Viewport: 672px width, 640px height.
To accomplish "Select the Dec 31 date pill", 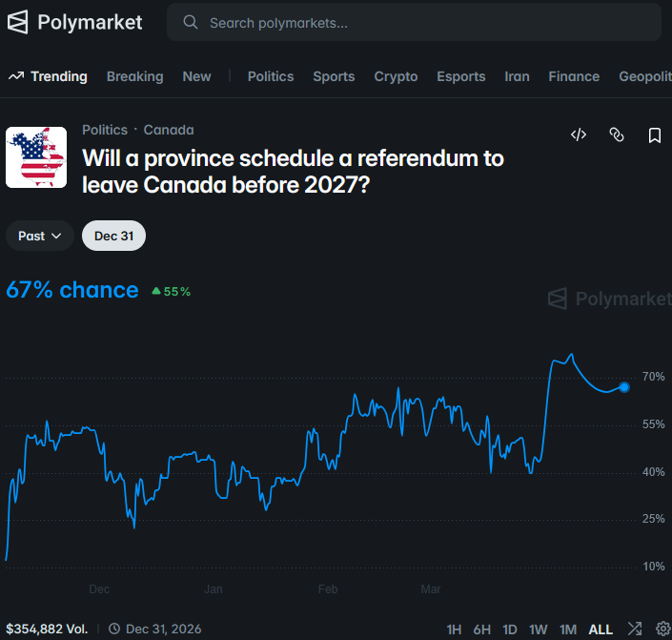I will tap(113, 236).
